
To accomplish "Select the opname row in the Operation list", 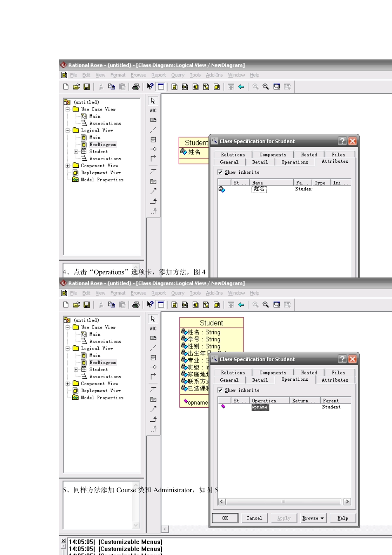I will pyautogui.click(x=260, y=407).
